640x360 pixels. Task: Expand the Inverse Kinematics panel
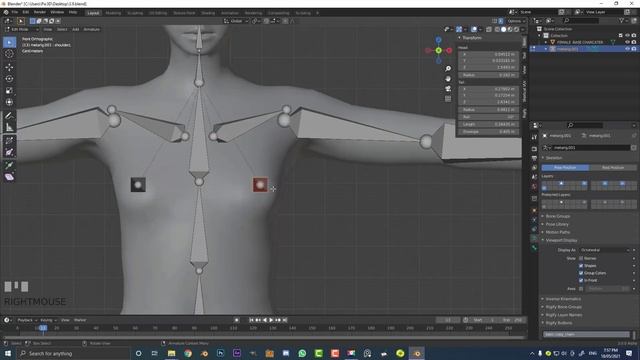(563, 299)
